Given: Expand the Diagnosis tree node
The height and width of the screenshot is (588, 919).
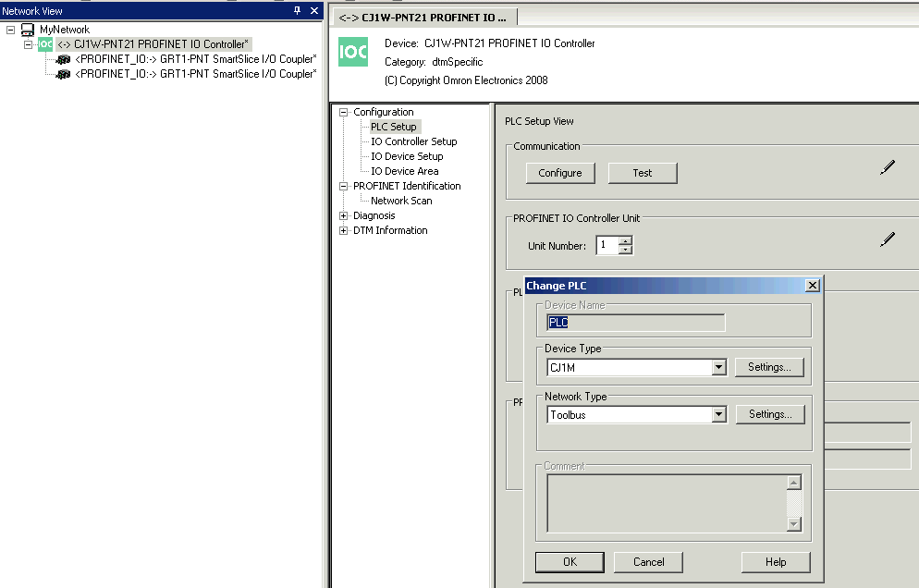Looking at the screenshot, I should (x=343, y=215).
